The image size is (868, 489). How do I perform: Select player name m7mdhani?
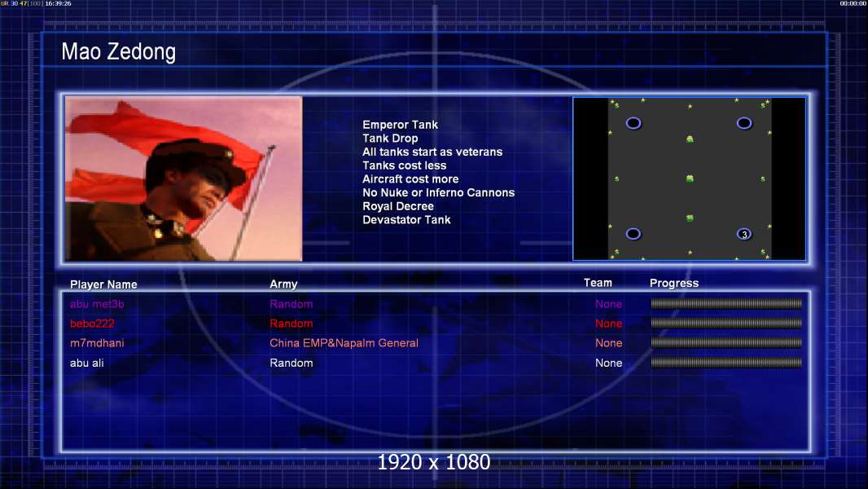(97, 343)
